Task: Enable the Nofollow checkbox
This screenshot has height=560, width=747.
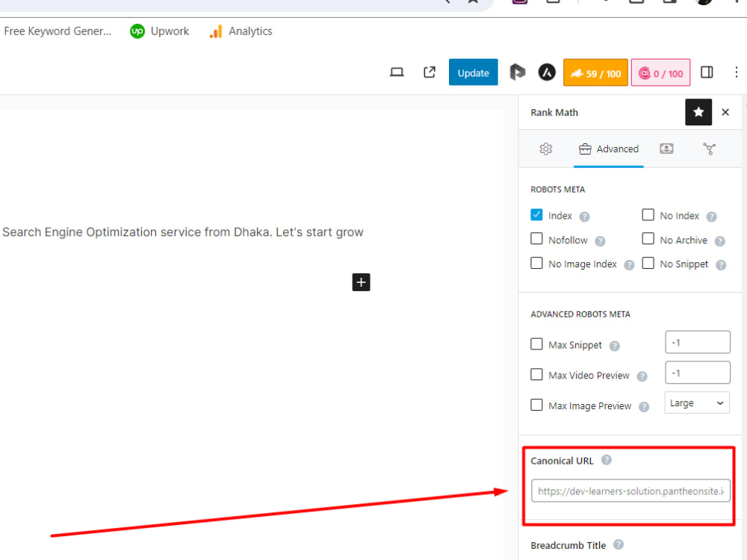Action: [536, 239]
